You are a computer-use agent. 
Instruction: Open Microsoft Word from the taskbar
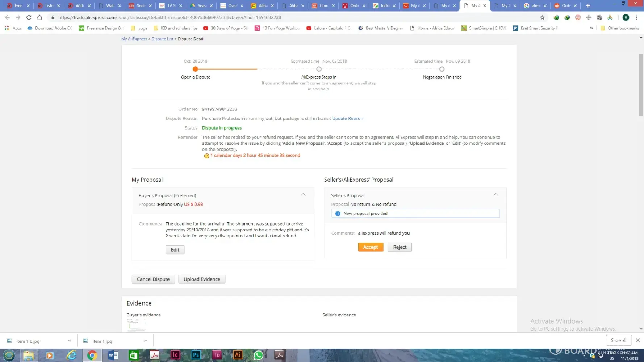click(x=113, y=355)
